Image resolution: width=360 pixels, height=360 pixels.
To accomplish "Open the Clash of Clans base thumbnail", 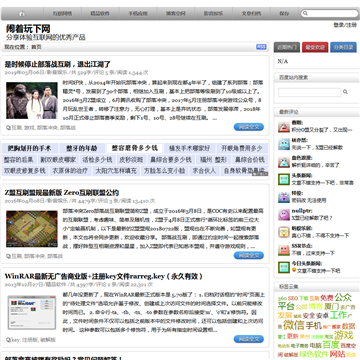I will tap(32, 229).
